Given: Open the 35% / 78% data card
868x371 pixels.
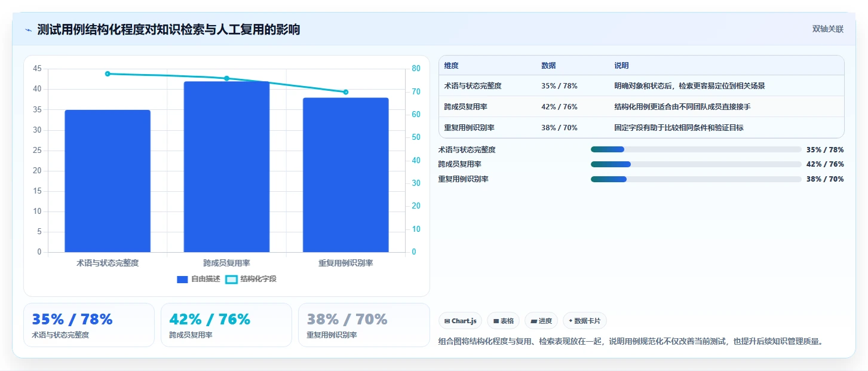Looking at the screenshot, I should pos(89,325).
